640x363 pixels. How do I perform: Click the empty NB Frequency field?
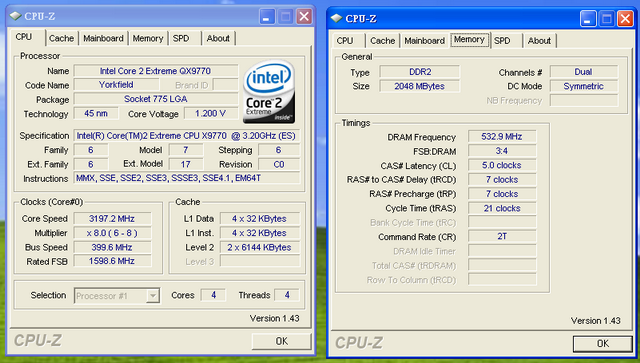[x=584, y=100]
